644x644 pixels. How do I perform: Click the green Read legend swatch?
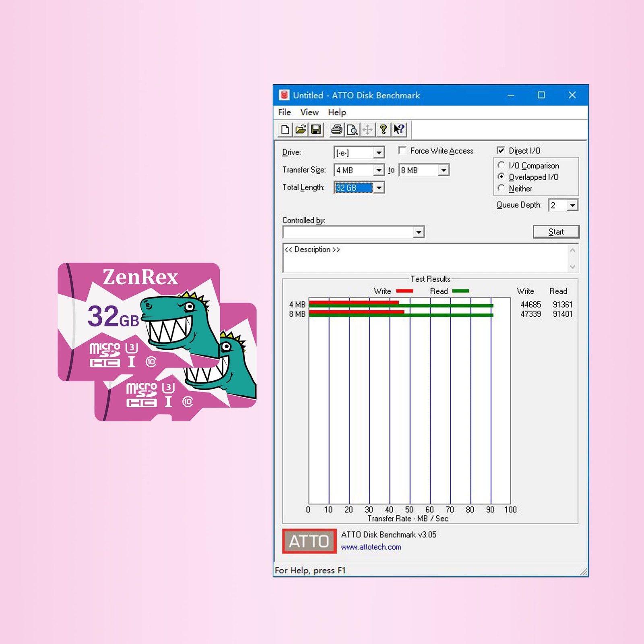coord(460,291)
